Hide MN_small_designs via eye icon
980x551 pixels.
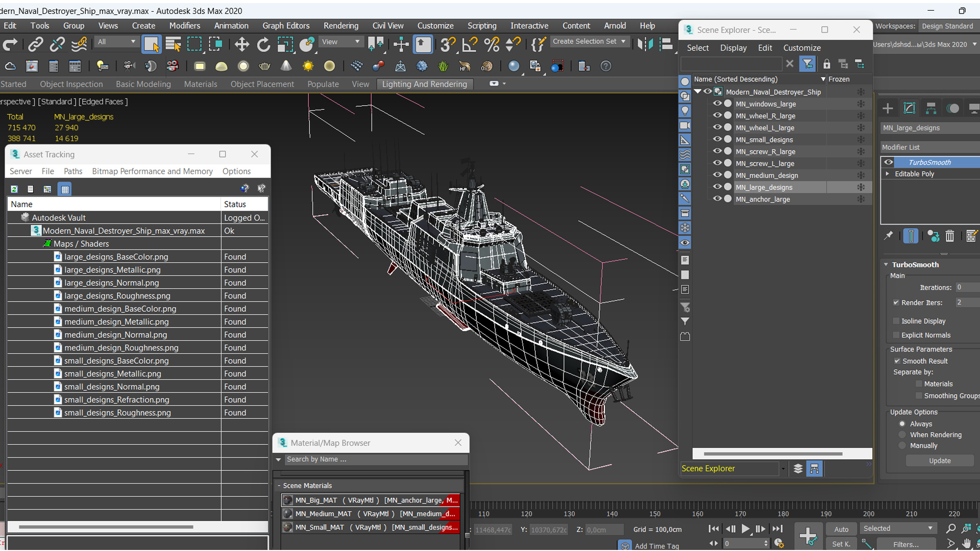pyautogui.click(x=717, y=139)
